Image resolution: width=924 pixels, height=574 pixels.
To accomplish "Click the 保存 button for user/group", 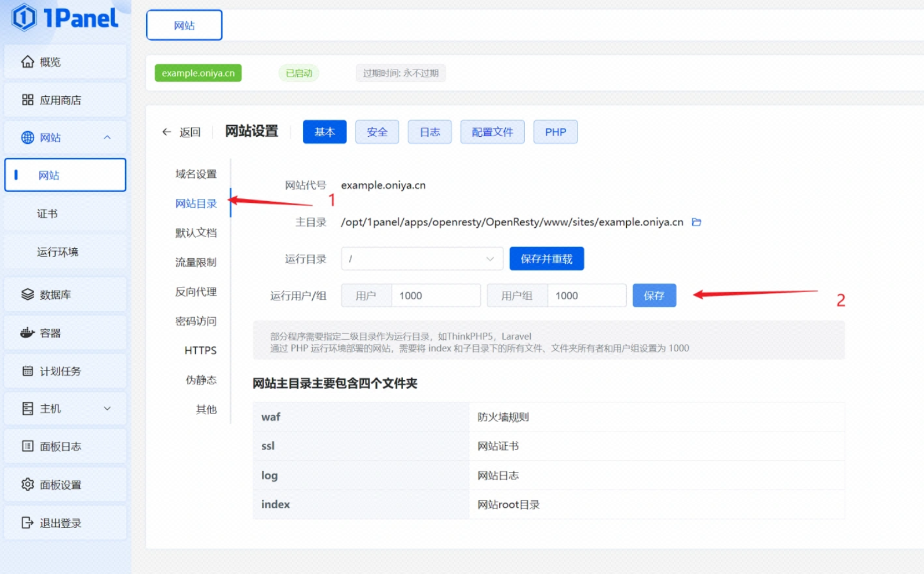I will pos(653,296).
